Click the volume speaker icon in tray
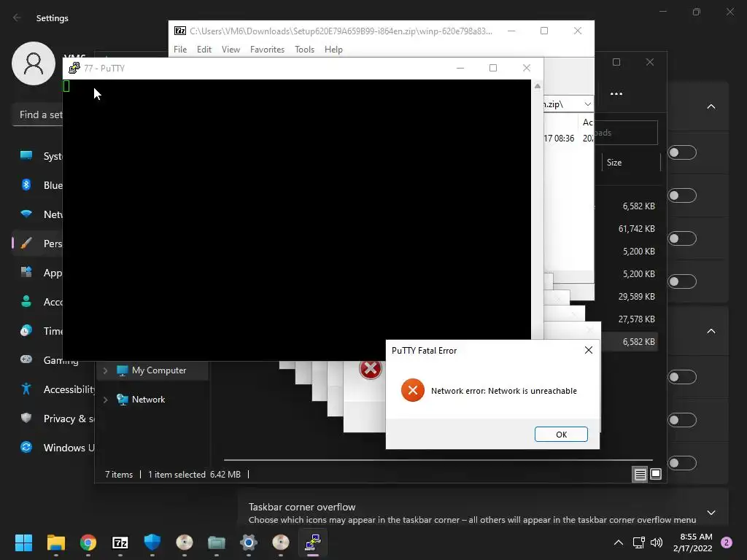The image size is (747, 560). 656,542
